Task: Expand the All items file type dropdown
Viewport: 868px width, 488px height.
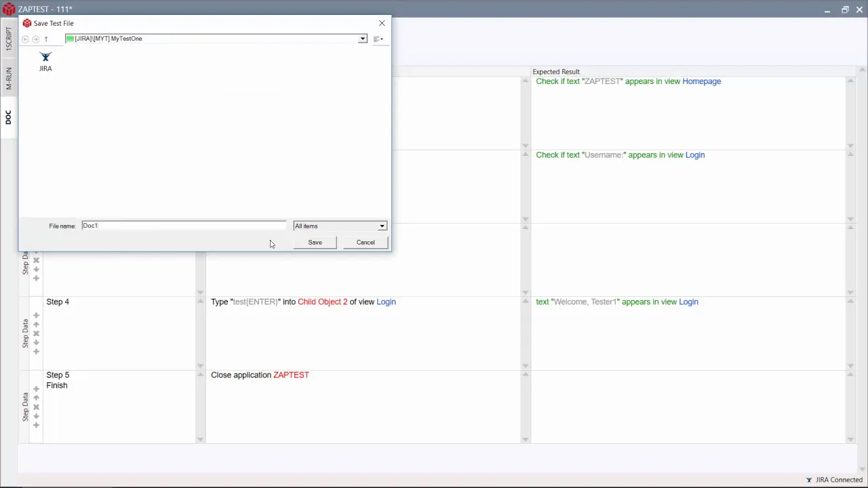Action: 382,226
